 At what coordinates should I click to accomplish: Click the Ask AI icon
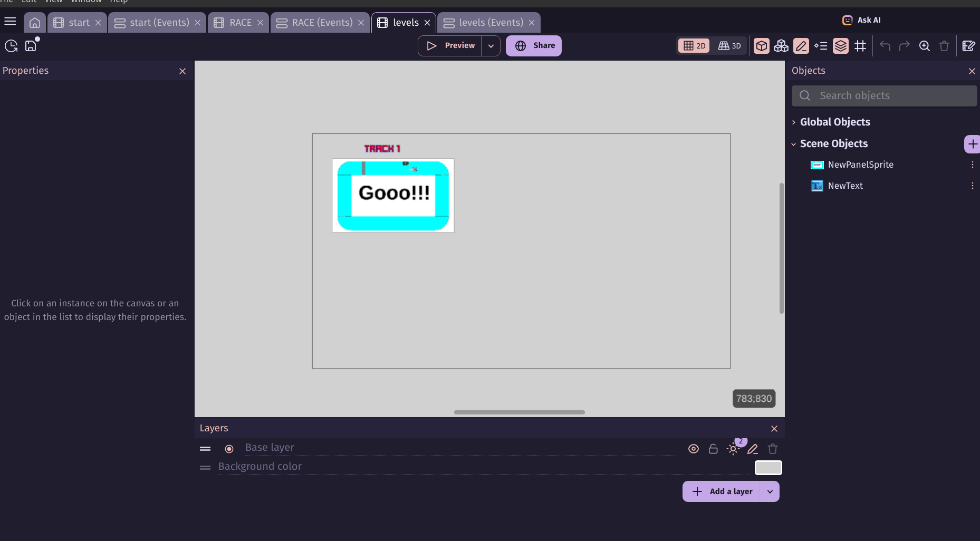(847, 20)
